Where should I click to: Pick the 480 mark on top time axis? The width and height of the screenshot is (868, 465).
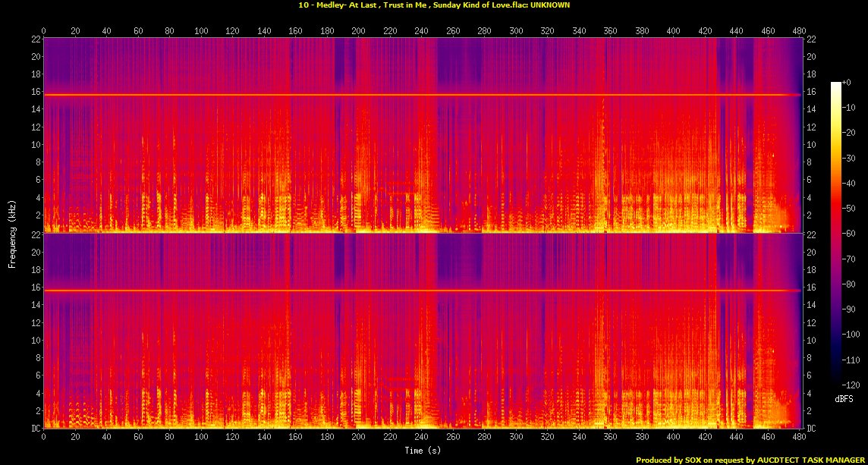click(799, 30)
